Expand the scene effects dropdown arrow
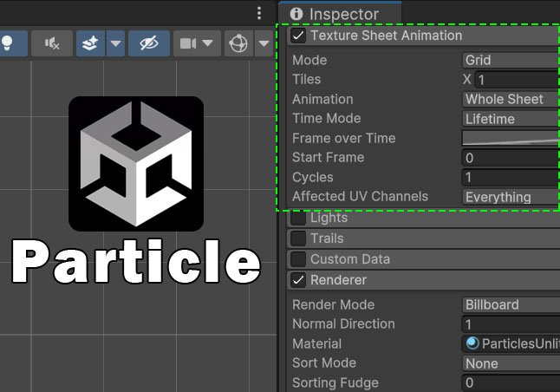The height and width of the screenshot is (392, 560). tap(115, 43)
